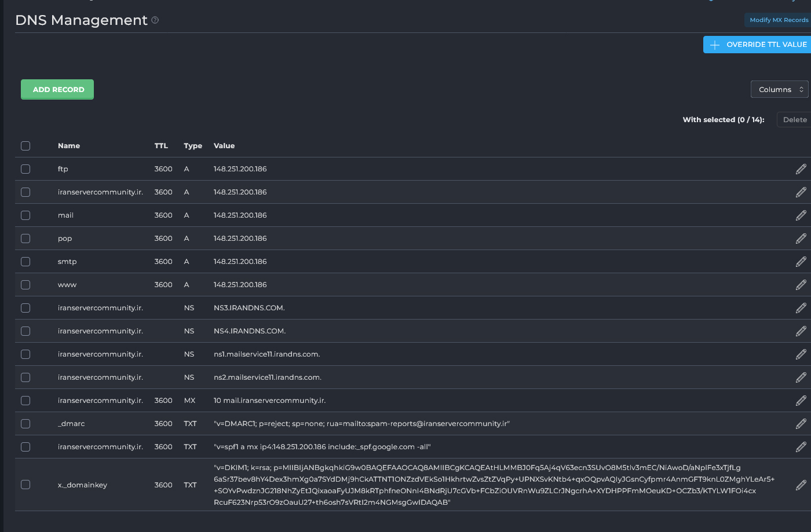Edit the pop A record
Image resolution: width=811 pixels, height=532 pixels.
[802, 238]
